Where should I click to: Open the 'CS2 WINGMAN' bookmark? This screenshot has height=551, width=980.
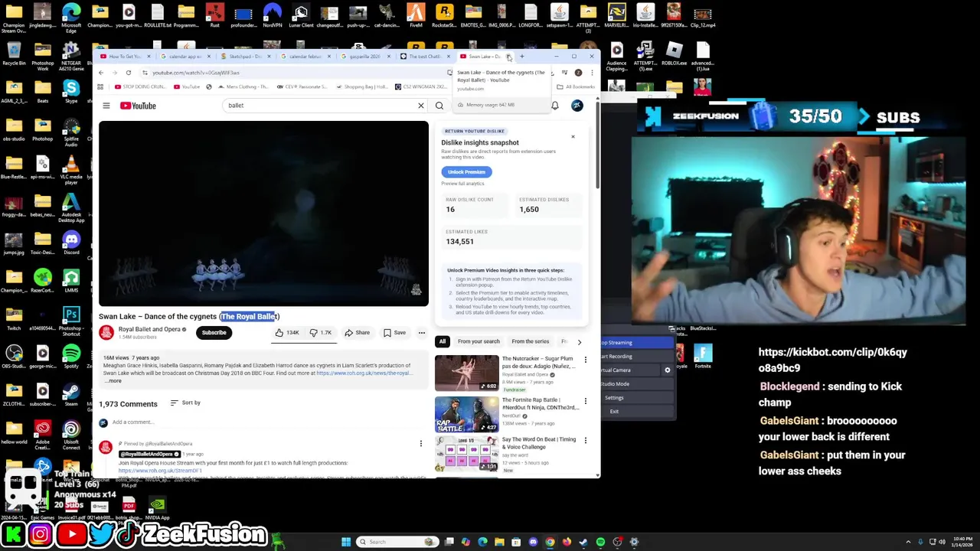pos(420,86)
